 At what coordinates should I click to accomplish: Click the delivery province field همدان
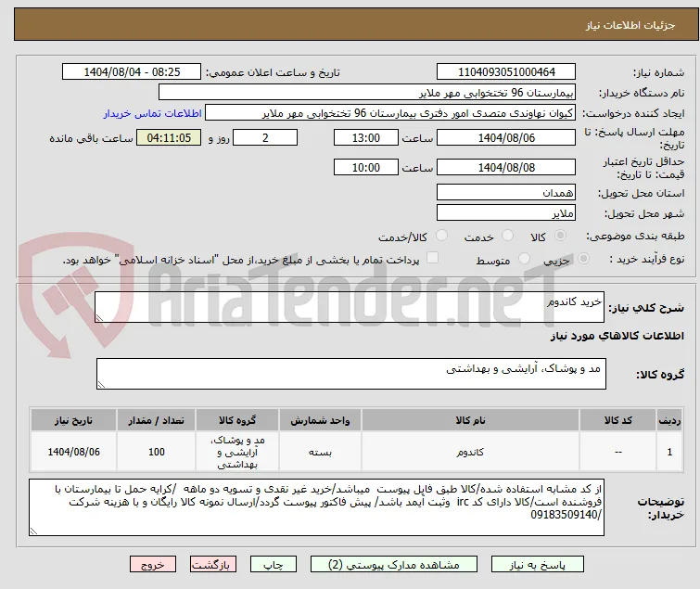(506, 192)
